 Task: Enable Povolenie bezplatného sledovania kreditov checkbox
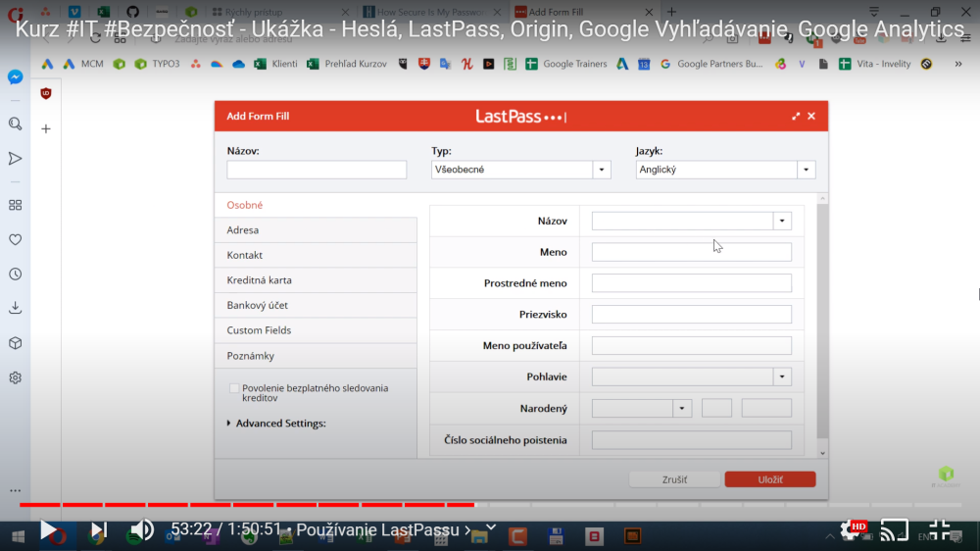coord(234,388)
